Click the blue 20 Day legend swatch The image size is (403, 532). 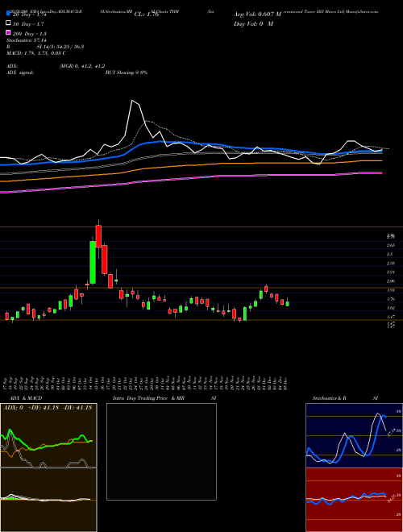(x=8, y=14)
